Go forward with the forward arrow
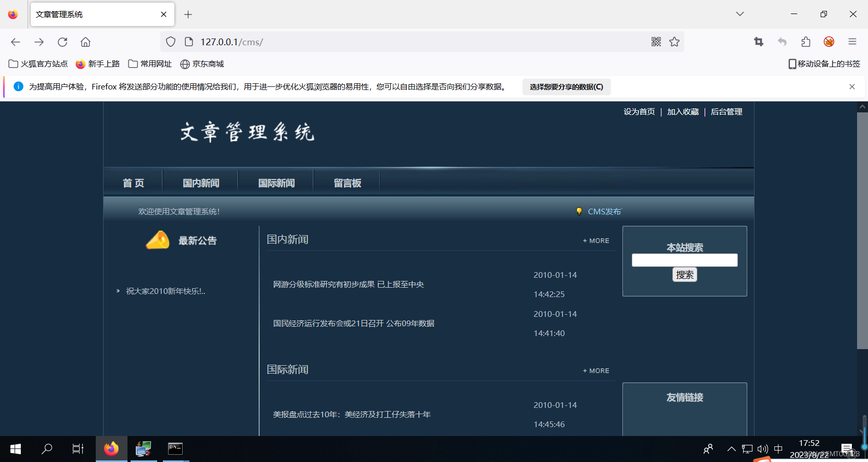The image size is (868, 462). 39,42
